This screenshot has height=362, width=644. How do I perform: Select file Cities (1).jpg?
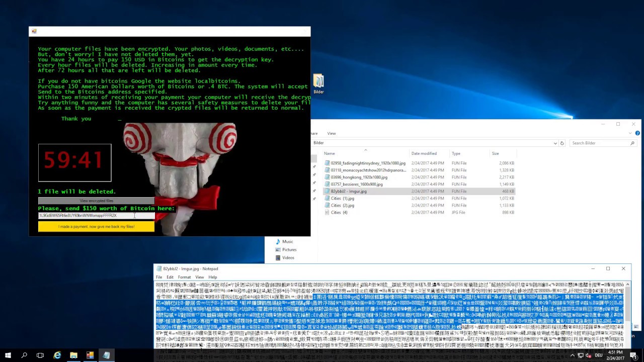[342, 198]
